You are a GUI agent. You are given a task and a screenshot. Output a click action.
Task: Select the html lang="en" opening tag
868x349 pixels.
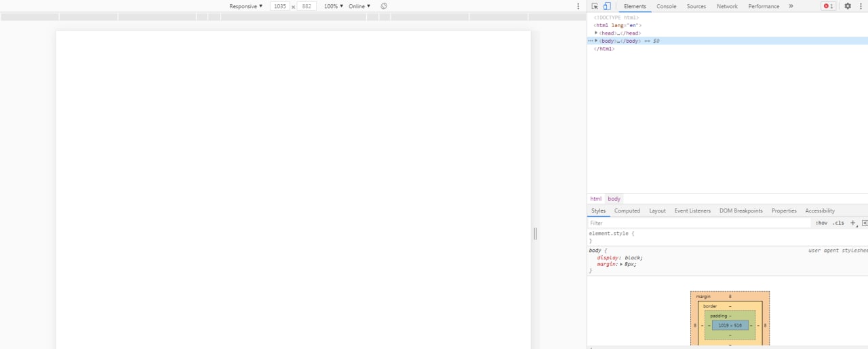click(617, 25)
